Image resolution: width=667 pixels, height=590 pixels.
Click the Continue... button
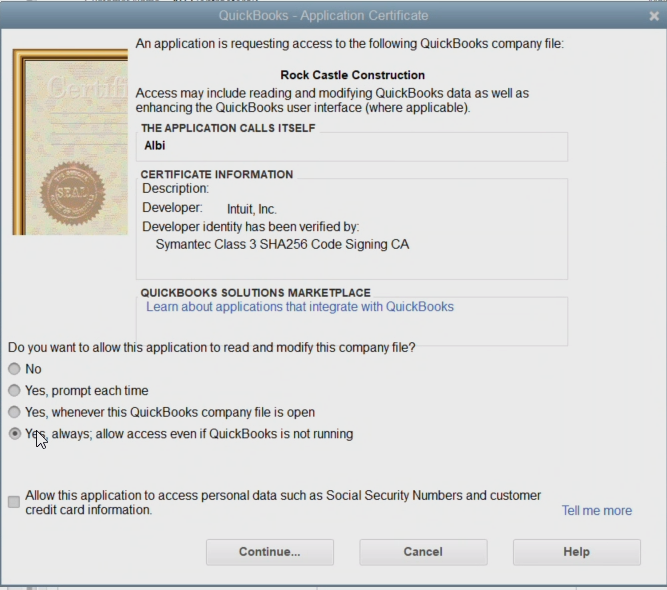click(x=270, y=552)
